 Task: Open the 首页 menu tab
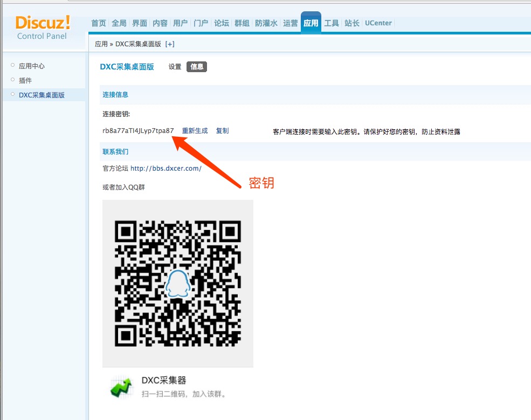[99, 23]
